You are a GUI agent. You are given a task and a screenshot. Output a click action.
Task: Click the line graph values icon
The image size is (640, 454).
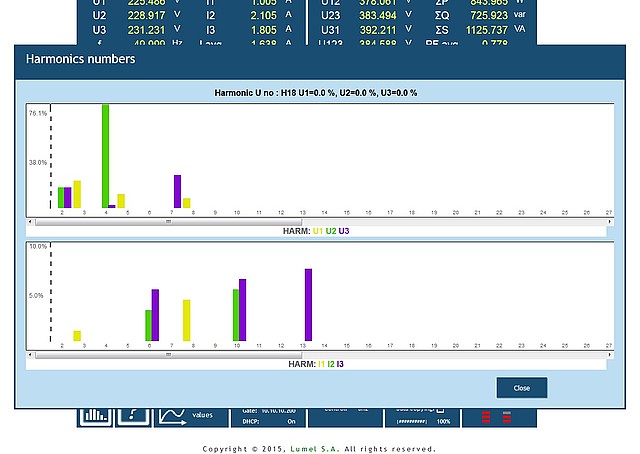[x=172, y=415]
